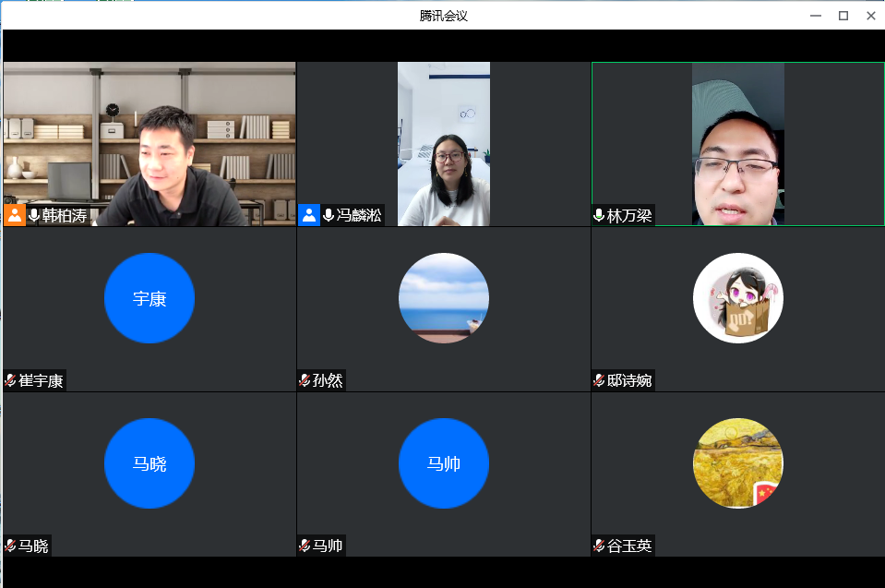Maximize the 腾讯会议 window

pyautogui.click(x=843, y=16)
